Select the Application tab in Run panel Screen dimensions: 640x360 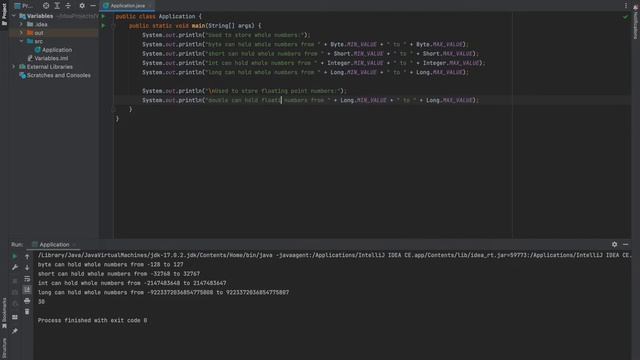pos(54,244)
